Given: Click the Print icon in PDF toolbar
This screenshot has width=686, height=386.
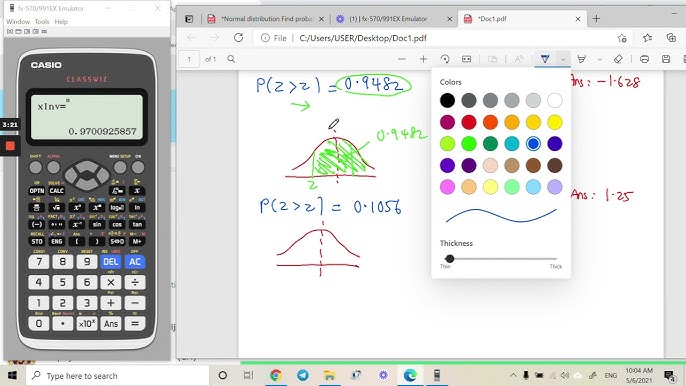Looking at the screenshot, I should pos(644,59).
